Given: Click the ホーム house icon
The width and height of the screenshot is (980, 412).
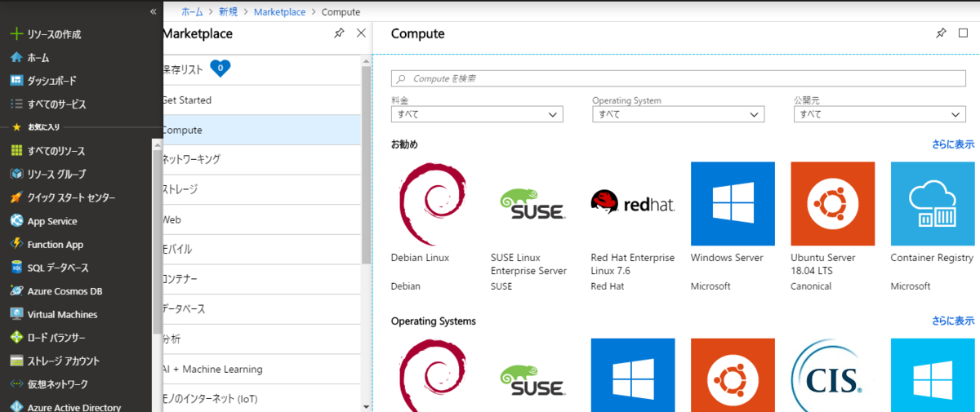Looking at the screenshot, I should click(x=16, y=58).
